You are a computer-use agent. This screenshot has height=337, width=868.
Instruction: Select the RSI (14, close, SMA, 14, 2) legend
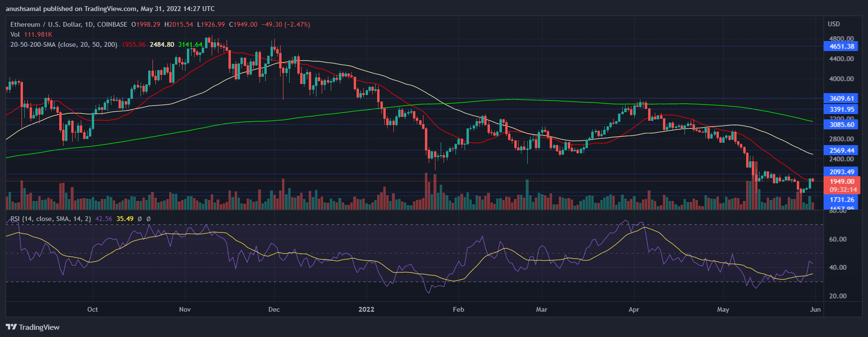[51, 219]
